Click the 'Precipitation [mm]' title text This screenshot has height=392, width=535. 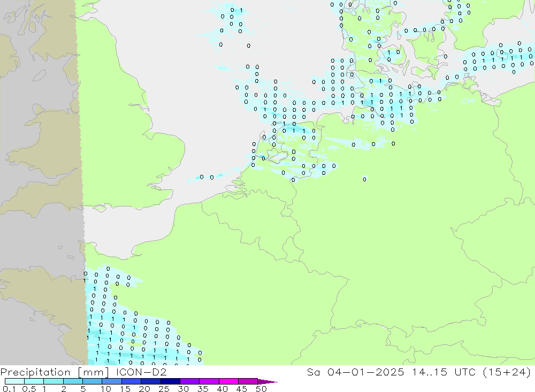(x=55, y=372)
